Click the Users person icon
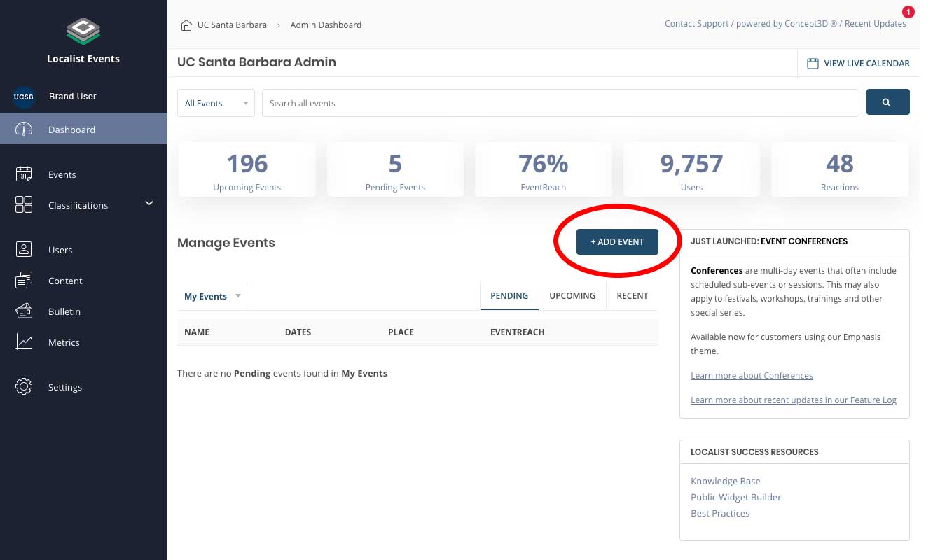Viewport: 947px width, 560px height. pos(24,249)
